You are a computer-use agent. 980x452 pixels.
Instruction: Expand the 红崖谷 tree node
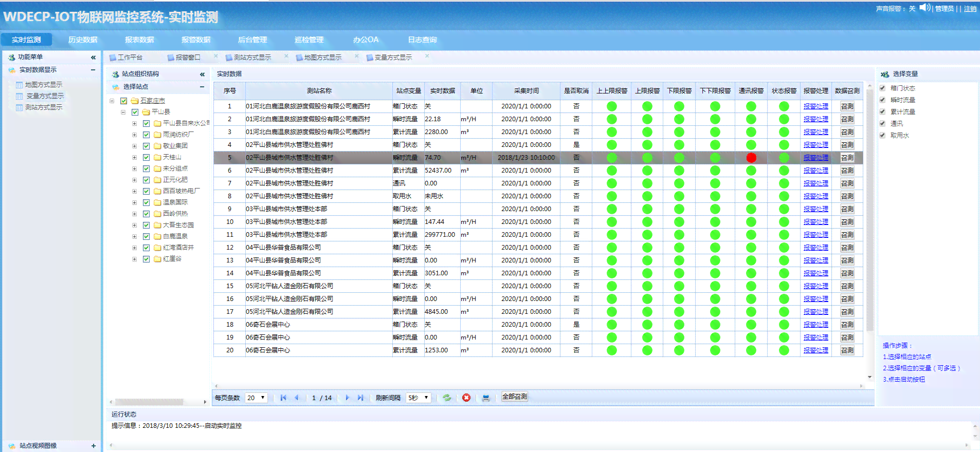tap(135, 259)
